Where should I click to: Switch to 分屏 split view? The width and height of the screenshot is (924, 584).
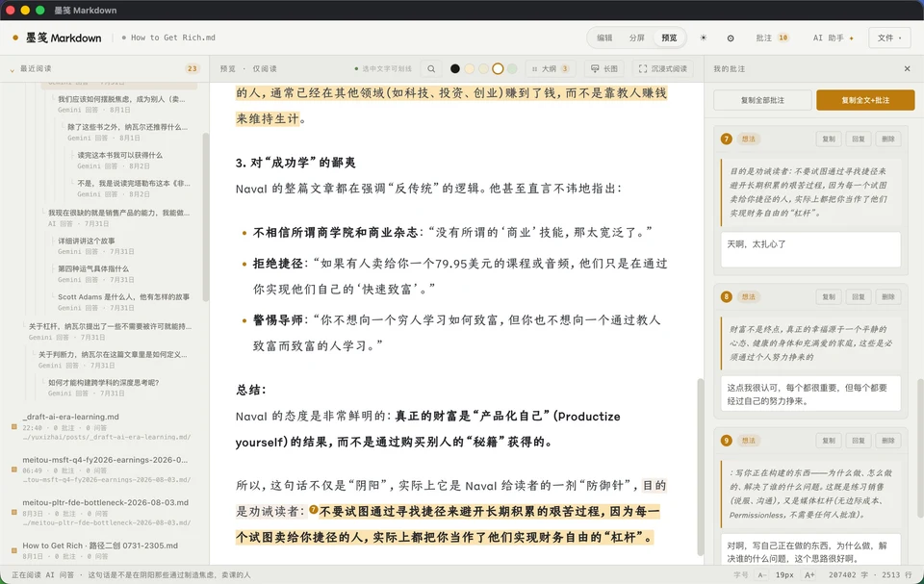point(636,38)
